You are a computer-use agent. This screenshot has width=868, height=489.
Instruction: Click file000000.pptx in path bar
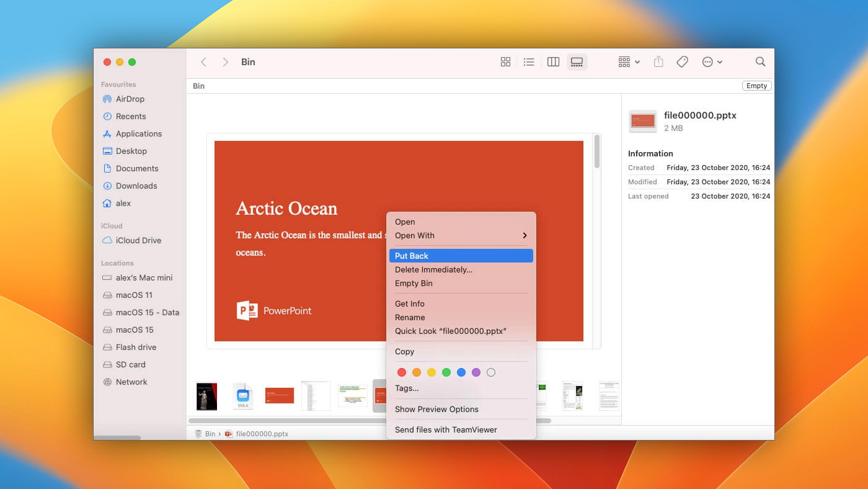(x=257, y=434)
